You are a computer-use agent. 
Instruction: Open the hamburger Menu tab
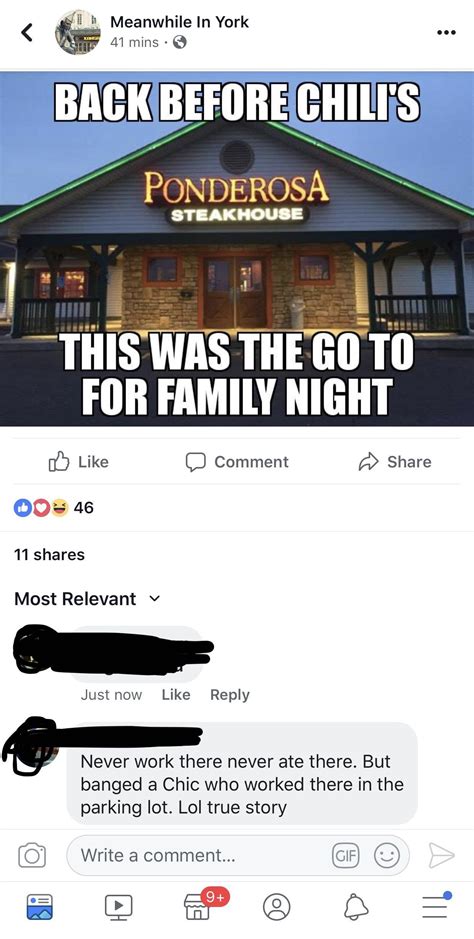pyautogui.click(x=436, y=905)
